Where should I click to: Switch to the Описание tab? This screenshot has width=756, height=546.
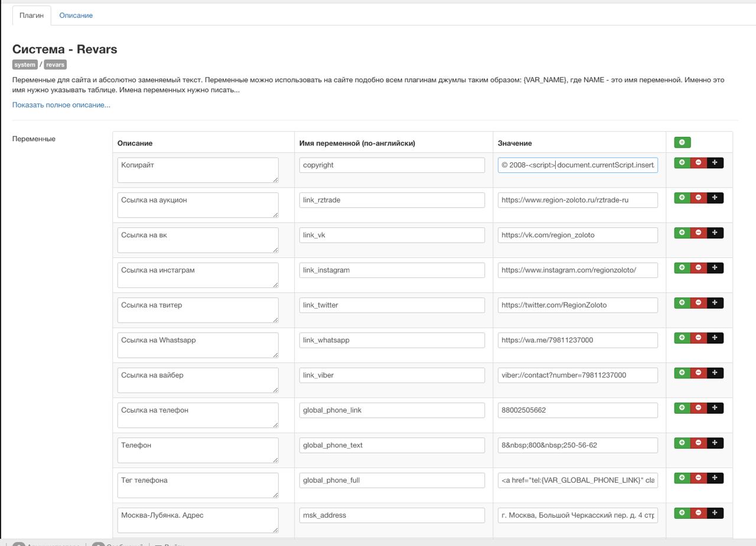[76, 15]
